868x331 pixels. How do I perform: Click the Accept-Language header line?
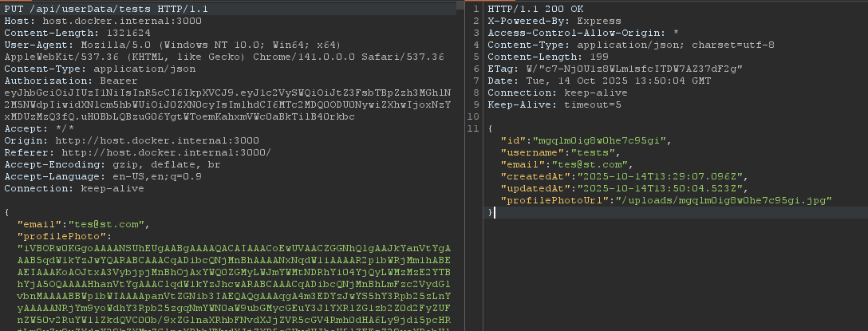point(103,176)
